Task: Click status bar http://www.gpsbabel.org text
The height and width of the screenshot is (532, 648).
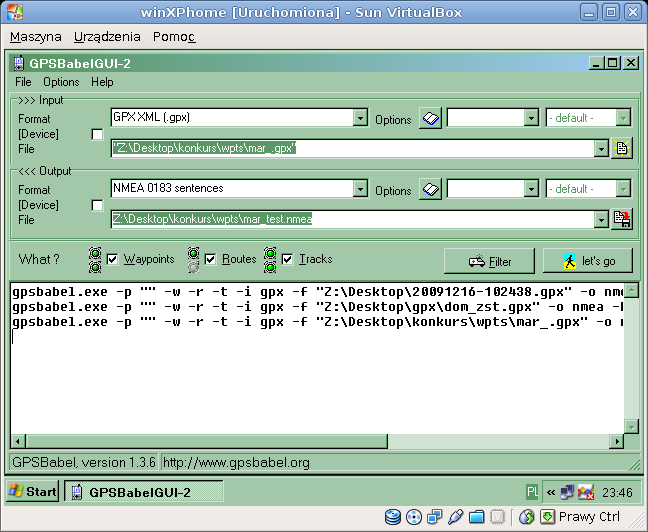Action: point(236,462)
